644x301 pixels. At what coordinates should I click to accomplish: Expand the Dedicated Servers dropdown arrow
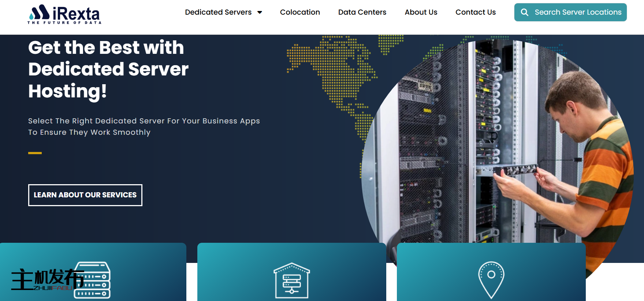(260, 12)
